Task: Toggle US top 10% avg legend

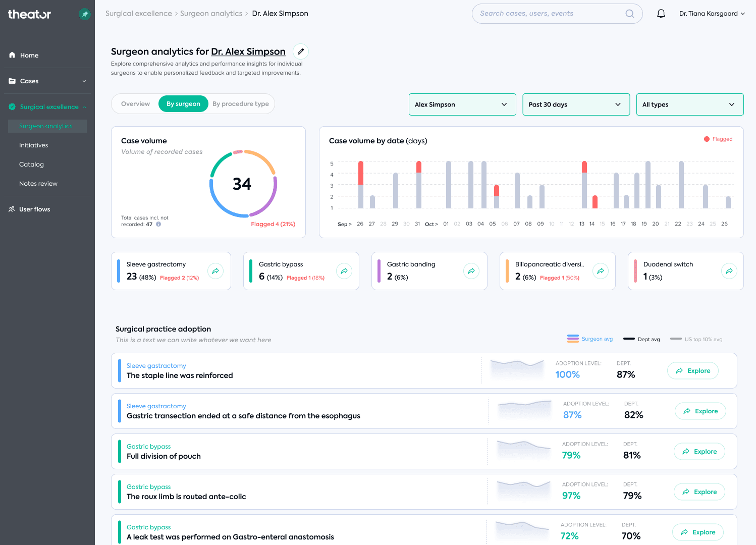Action: (x=696, y=339)
